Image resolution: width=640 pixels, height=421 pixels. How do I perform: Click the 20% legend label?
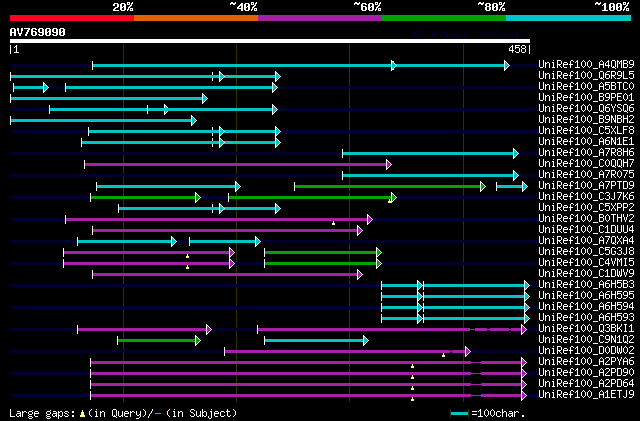coord(123,7)
